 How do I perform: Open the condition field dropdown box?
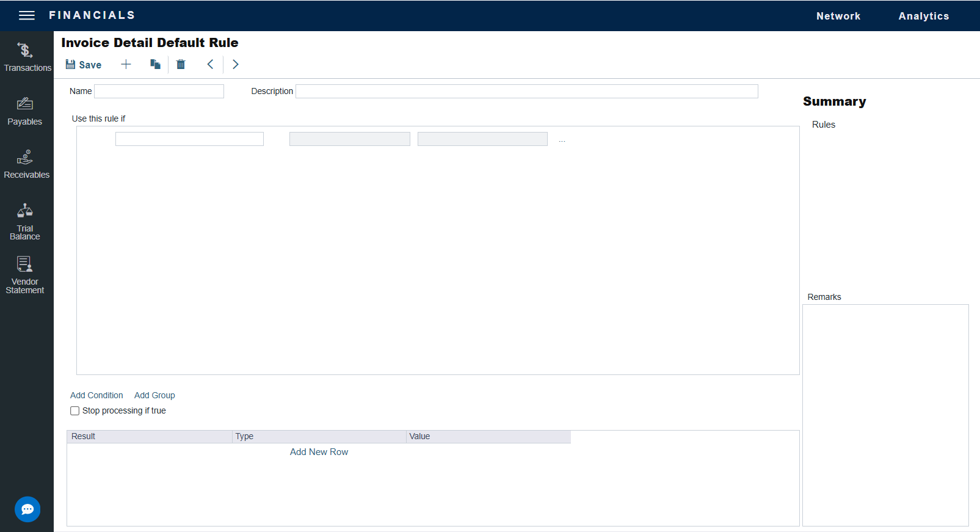click(189, 139)
